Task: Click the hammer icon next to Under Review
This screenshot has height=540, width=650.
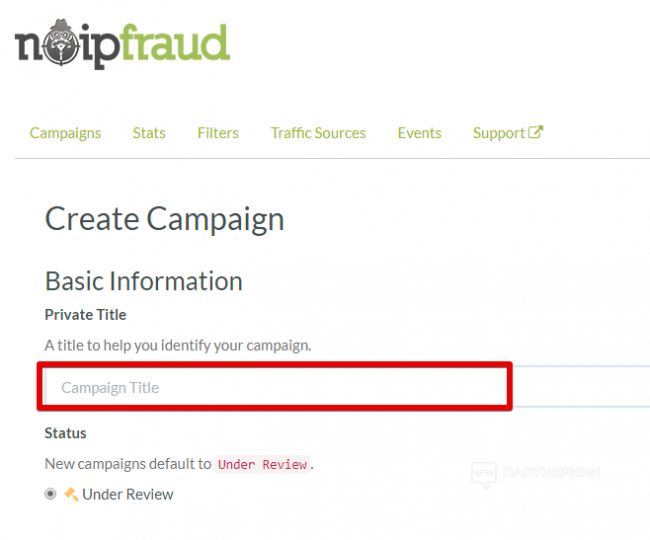Action: (71, 494)
